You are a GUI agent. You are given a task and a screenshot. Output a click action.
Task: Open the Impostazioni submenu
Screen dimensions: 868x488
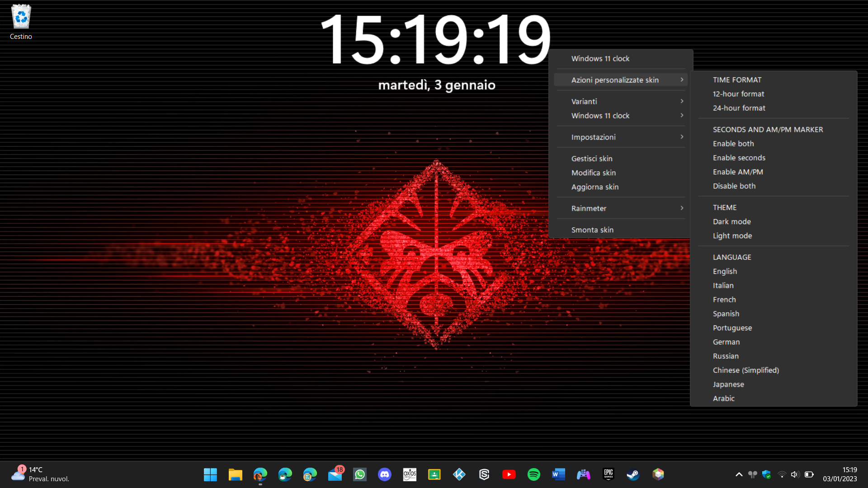tap(593, 137)
